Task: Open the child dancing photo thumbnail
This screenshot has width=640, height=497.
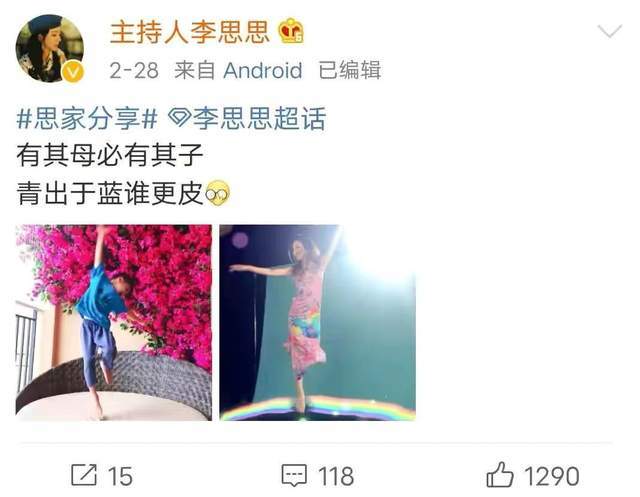Action: (114, 322)
